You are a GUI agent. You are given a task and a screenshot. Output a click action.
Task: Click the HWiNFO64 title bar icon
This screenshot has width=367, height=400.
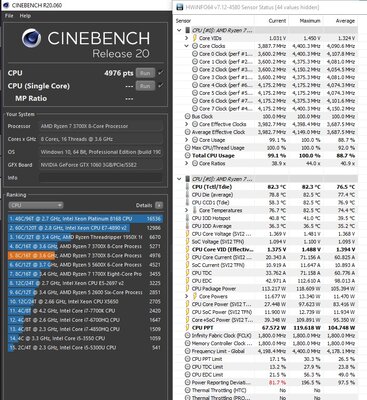180,7
